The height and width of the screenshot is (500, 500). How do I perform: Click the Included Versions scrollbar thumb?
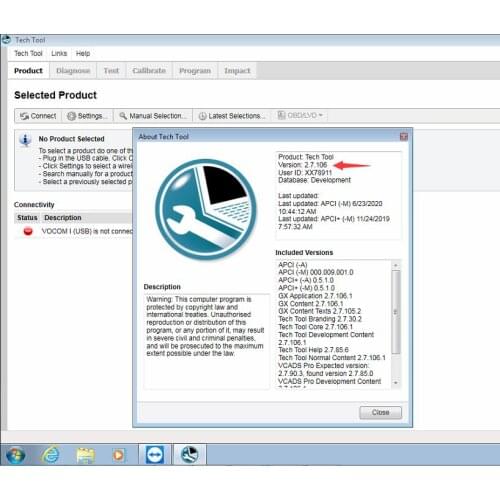pyautogui.click(x=396, y=312)
